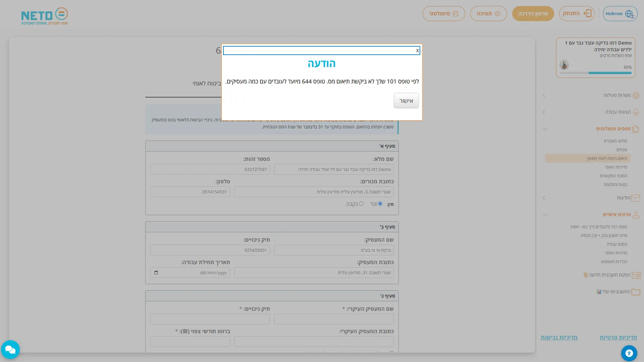This screenshot has width=644, height=362.
Task: Expand the הצעות עבודה section chevron
Action: [544, 112]
